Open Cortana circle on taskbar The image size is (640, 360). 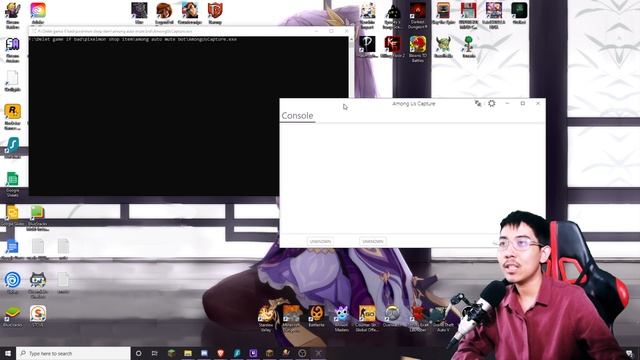138,353
